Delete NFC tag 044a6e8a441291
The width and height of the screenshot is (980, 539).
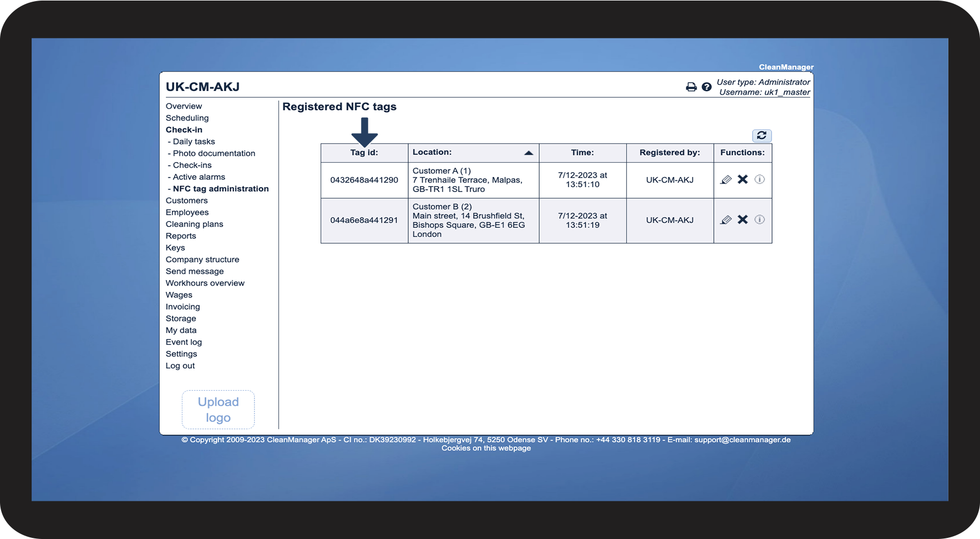coord(743,220)
